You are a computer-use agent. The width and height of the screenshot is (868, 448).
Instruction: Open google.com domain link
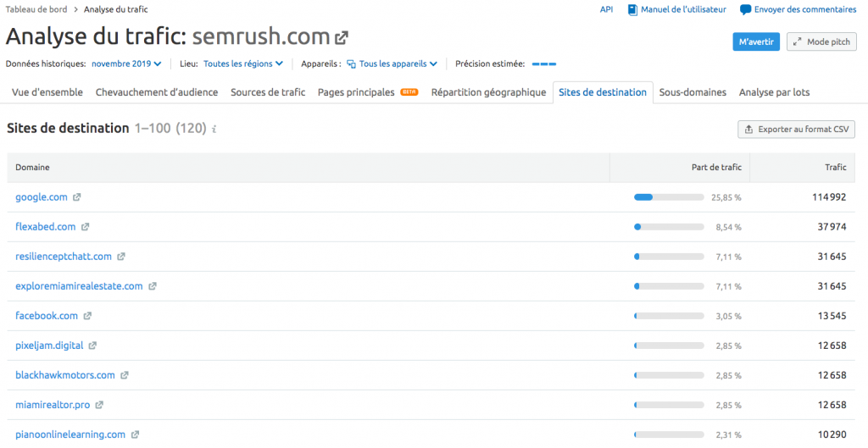click(42, 196)
